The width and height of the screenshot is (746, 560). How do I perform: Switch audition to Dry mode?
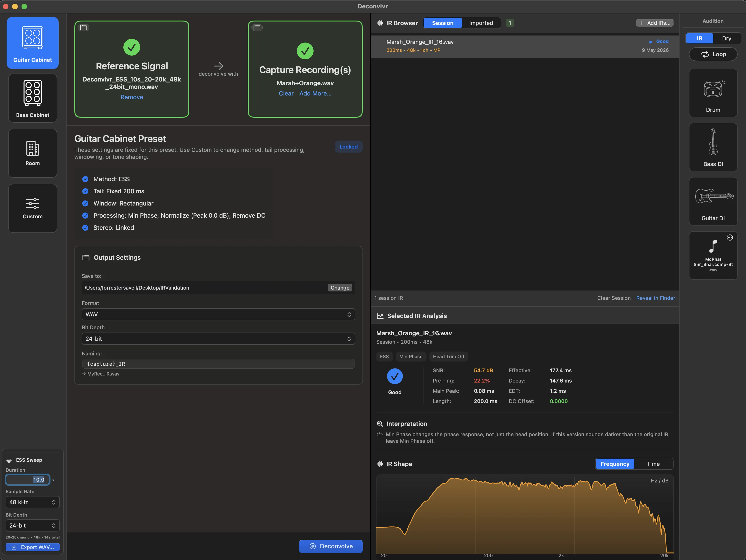726,38
